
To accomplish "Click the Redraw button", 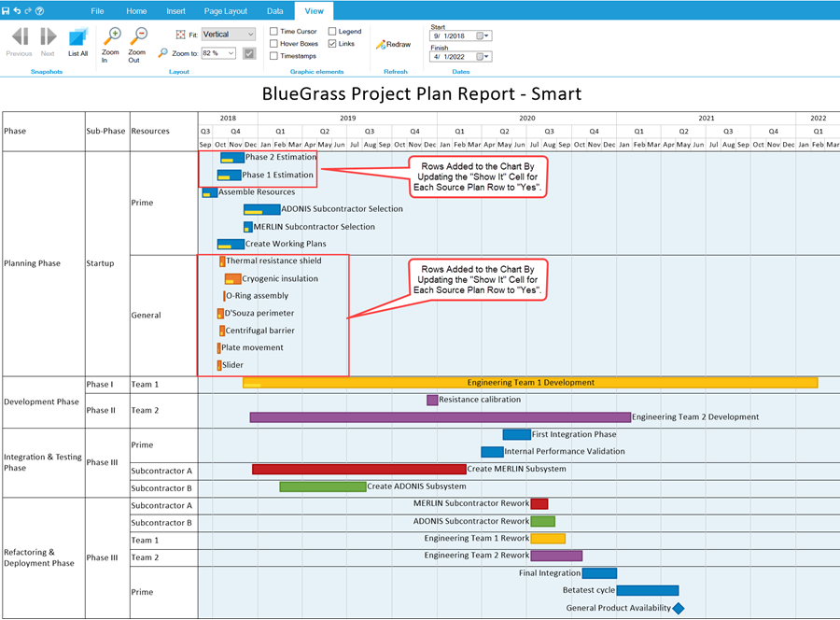I will (x=393, y=43).
